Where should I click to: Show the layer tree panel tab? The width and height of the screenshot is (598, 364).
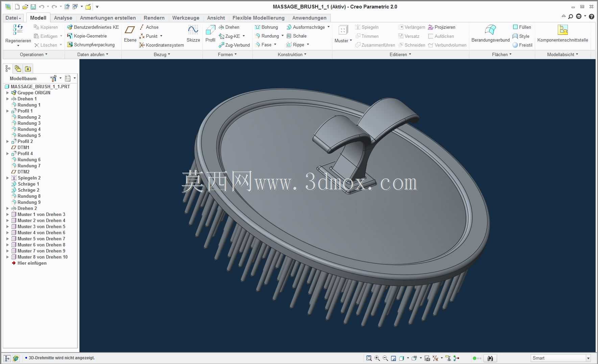point(18,69)
